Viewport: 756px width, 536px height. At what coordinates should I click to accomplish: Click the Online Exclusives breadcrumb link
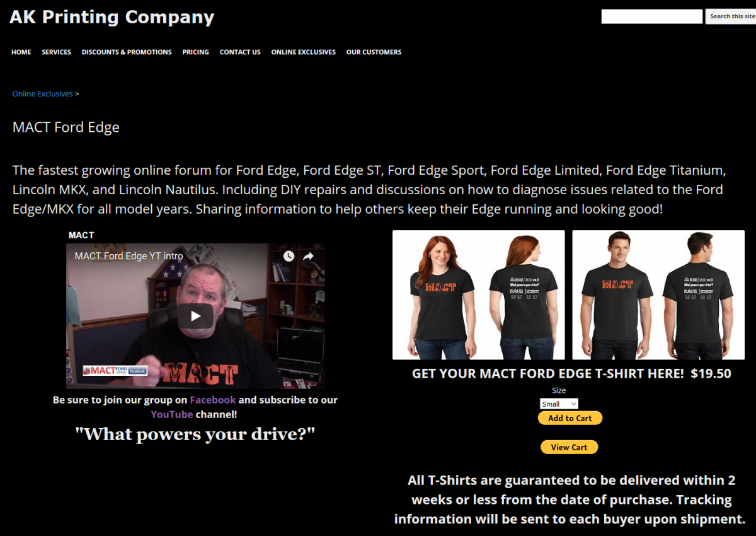click(x=43, y=94)
